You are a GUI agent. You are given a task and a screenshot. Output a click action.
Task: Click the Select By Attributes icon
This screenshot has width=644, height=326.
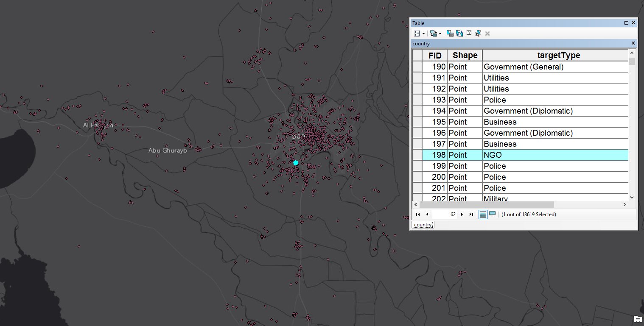pyautogui.click(x=450, y=33)
